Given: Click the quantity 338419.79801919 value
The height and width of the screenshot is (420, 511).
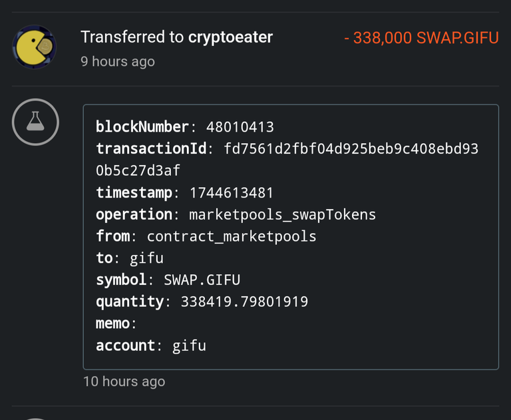Looking at the screenshot, I should click(x=244, y=302).
